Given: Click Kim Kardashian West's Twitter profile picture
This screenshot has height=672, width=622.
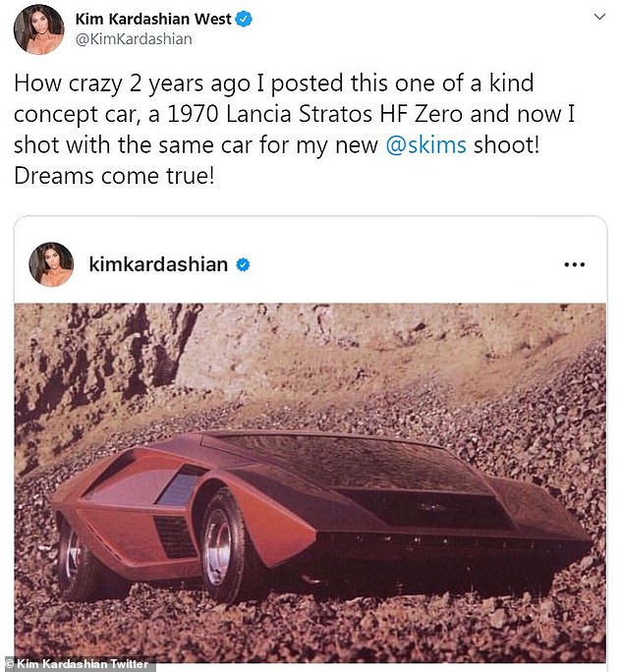Looking at the screenshot, I should point(38,29).
